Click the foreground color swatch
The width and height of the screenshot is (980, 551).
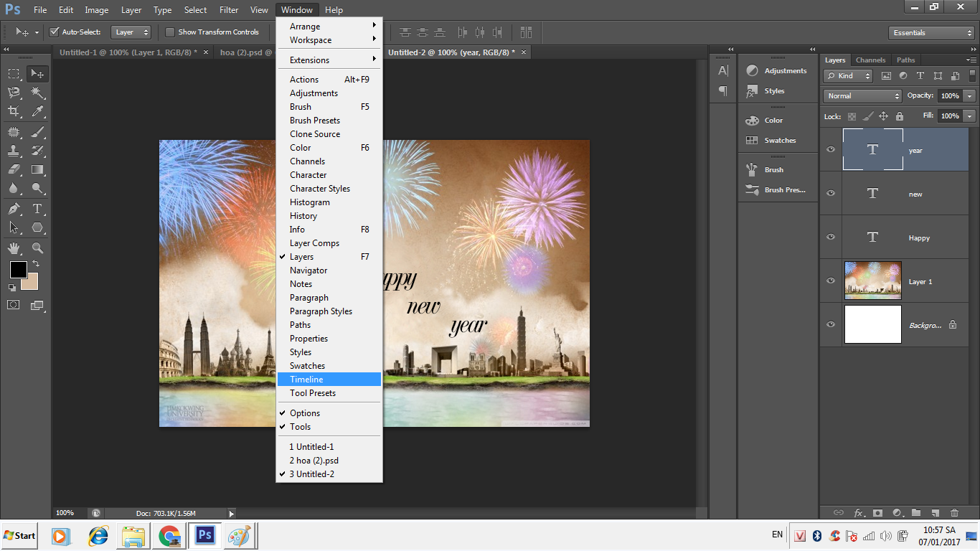18,270
